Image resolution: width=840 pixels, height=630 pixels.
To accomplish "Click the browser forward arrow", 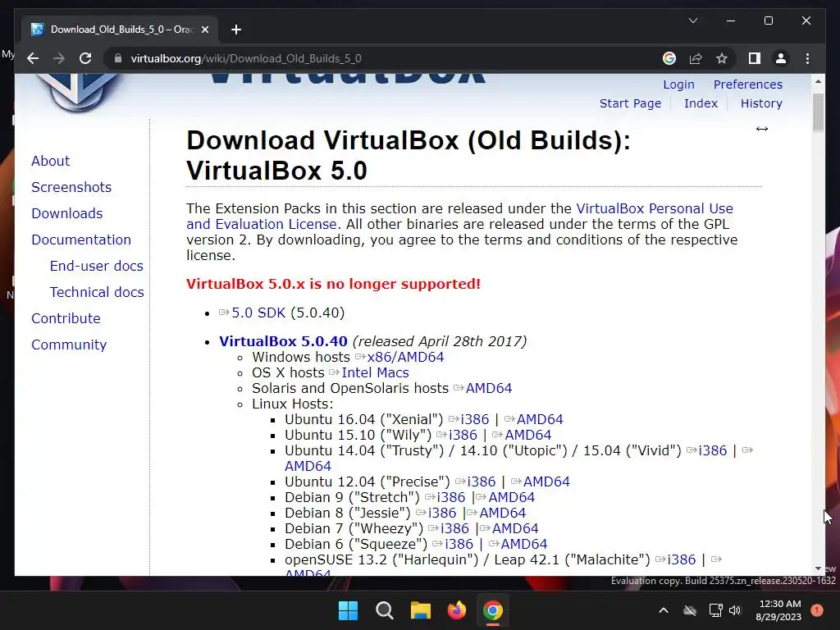I will [59, 58].
